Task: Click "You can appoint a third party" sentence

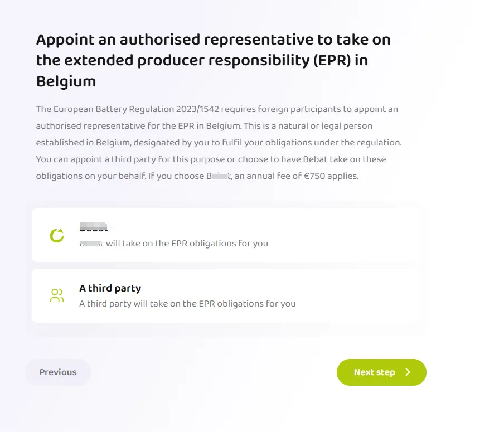Action: coord(97,159)
